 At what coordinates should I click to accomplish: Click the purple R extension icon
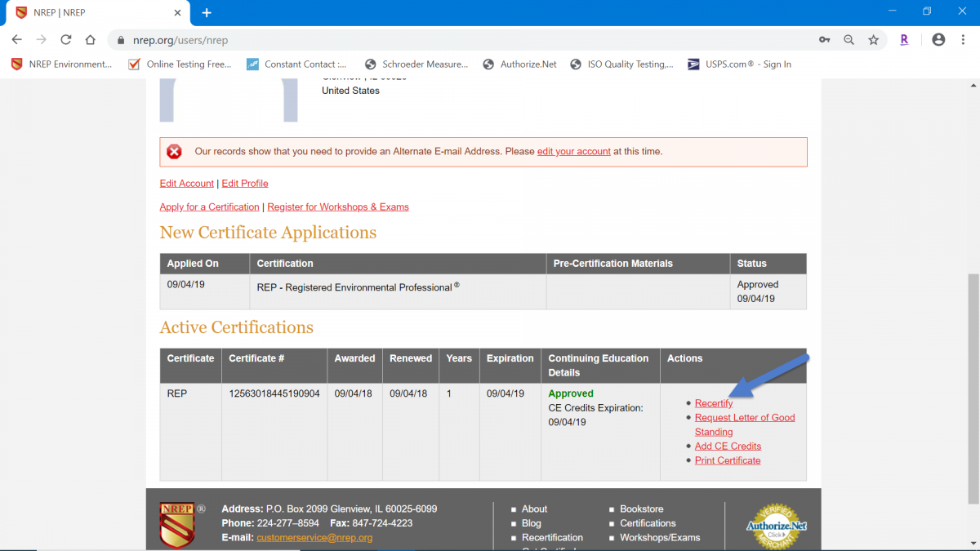pyautogui.click(x=904, y=39)
